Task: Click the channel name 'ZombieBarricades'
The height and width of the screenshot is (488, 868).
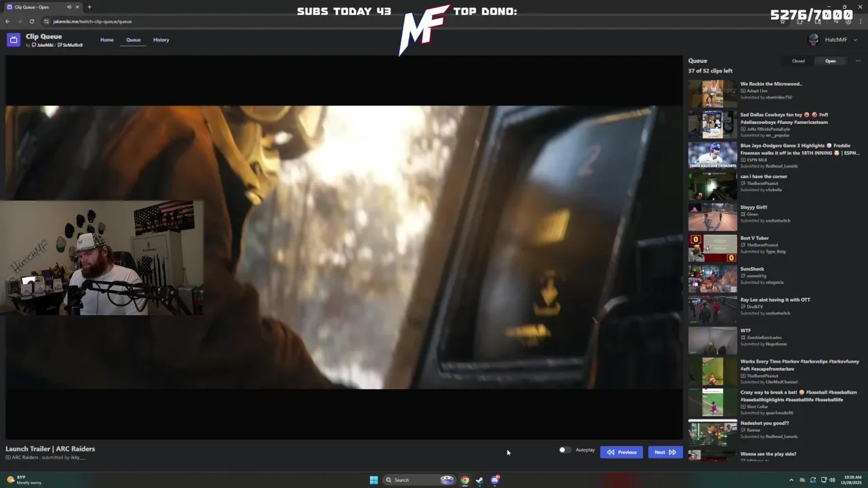Action: (x=764, y=338)
